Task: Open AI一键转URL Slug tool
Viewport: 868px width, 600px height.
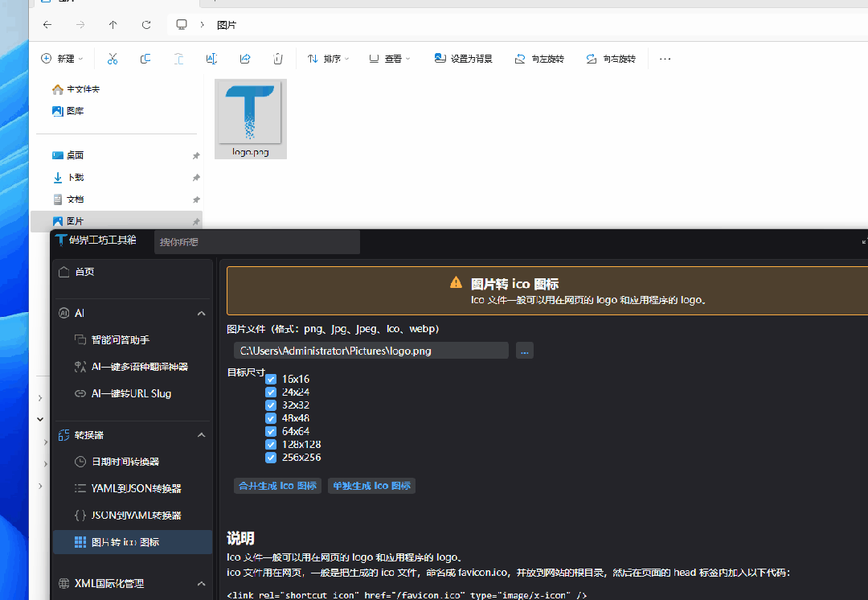Action: [133, 393]
